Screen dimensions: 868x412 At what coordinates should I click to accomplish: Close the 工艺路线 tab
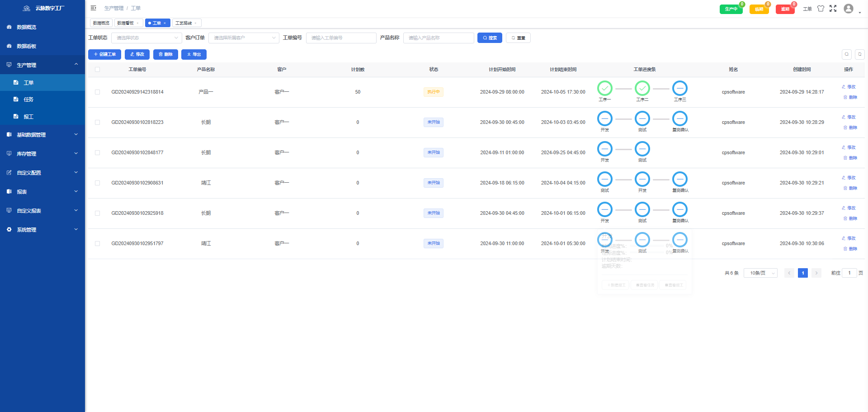[x=195, y=23]
